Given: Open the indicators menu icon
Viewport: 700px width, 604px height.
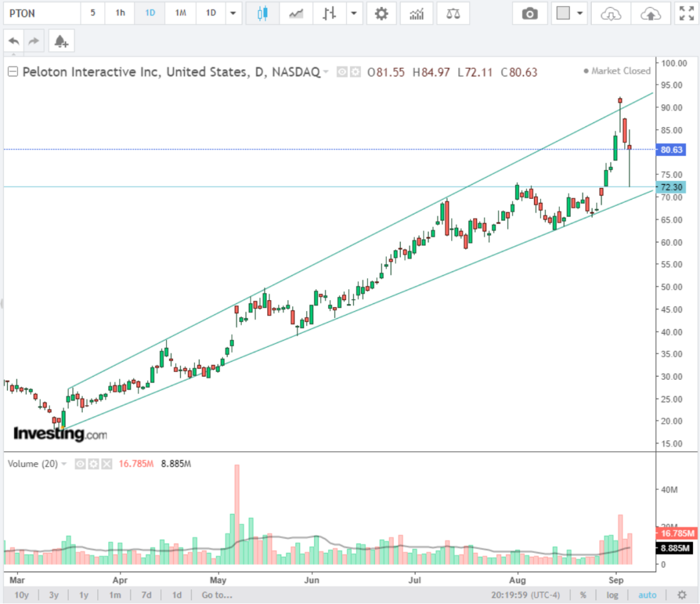Looking at the screenshot, I should [x=417, y=14].
